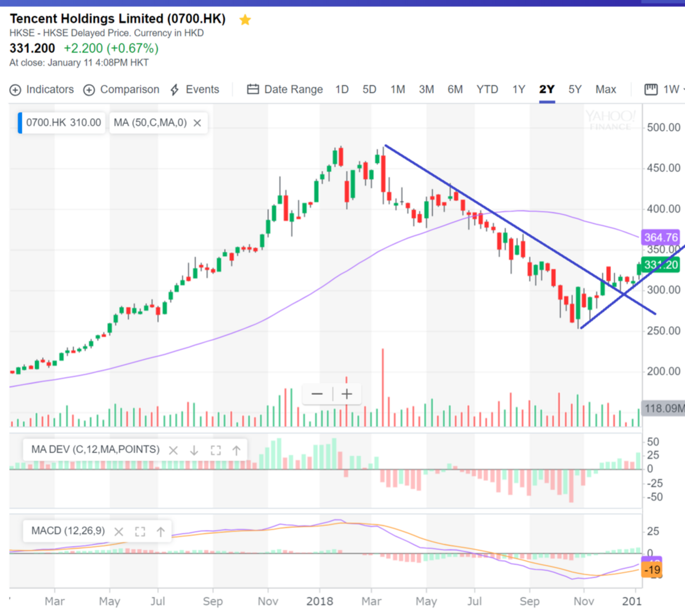The height and width of the screenshot is (616, 685).
Task: Zoom out the chart with minus
Action: pyautogui.click(x=317, y=394)
